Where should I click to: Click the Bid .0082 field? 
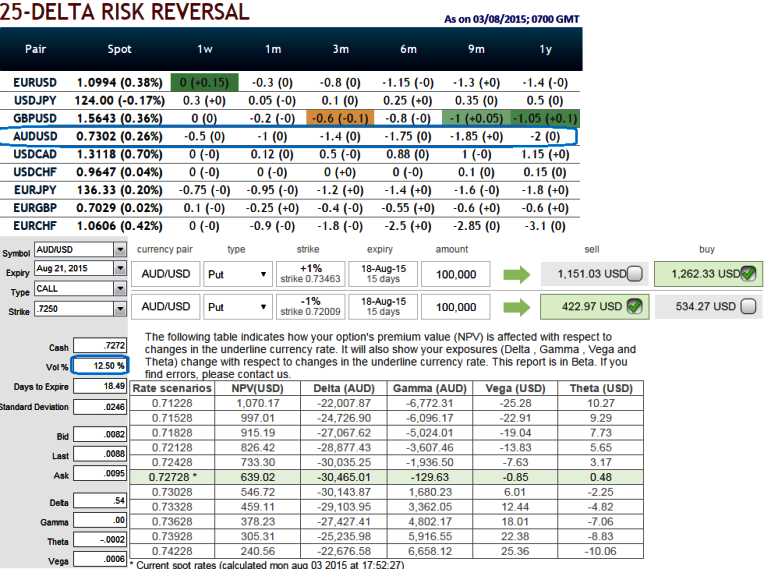100,434
